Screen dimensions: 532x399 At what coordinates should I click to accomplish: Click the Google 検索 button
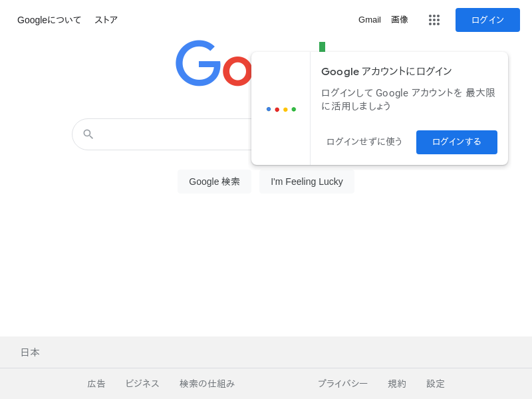click(x=214, y=182)
